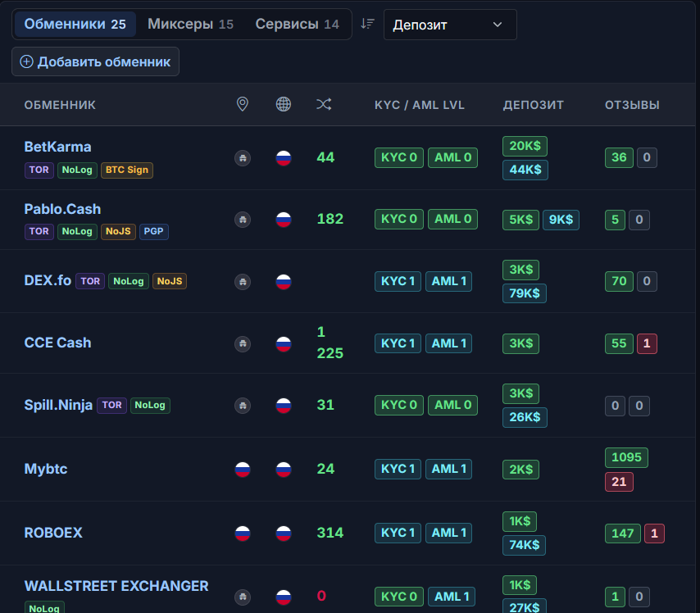Click ОБМЕННИК column header
The width and height of the screenshot is (700, 613).
(60, 105)
